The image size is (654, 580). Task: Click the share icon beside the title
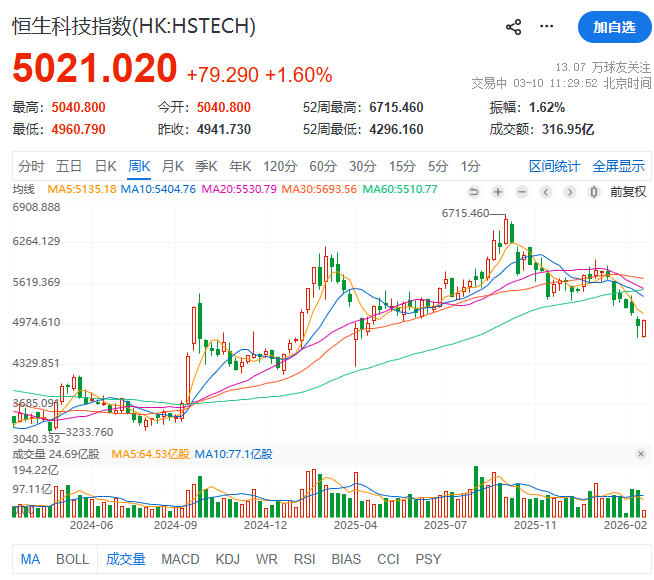point(514,27)
